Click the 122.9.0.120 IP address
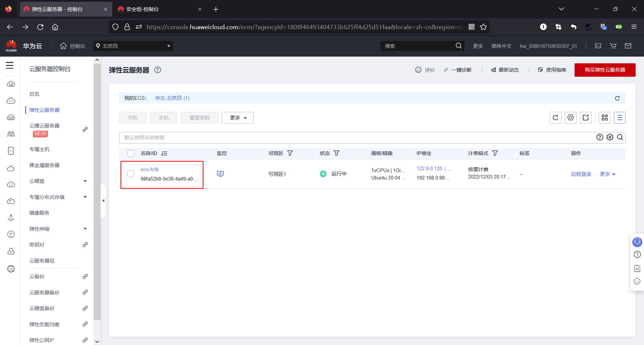Screen dimensions: 644x345 pyautogui.click(x=429, y=168)
